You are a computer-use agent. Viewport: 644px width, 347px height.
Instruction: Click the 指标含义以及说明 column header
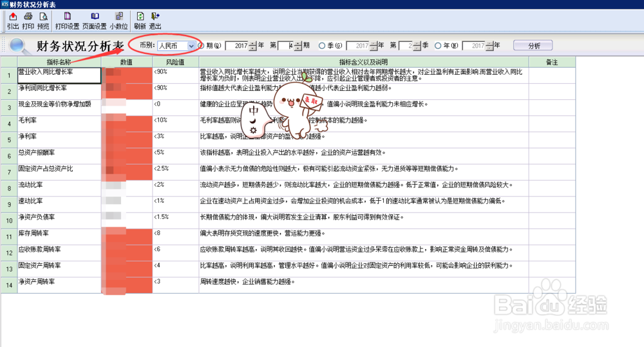tap(363, 62)
